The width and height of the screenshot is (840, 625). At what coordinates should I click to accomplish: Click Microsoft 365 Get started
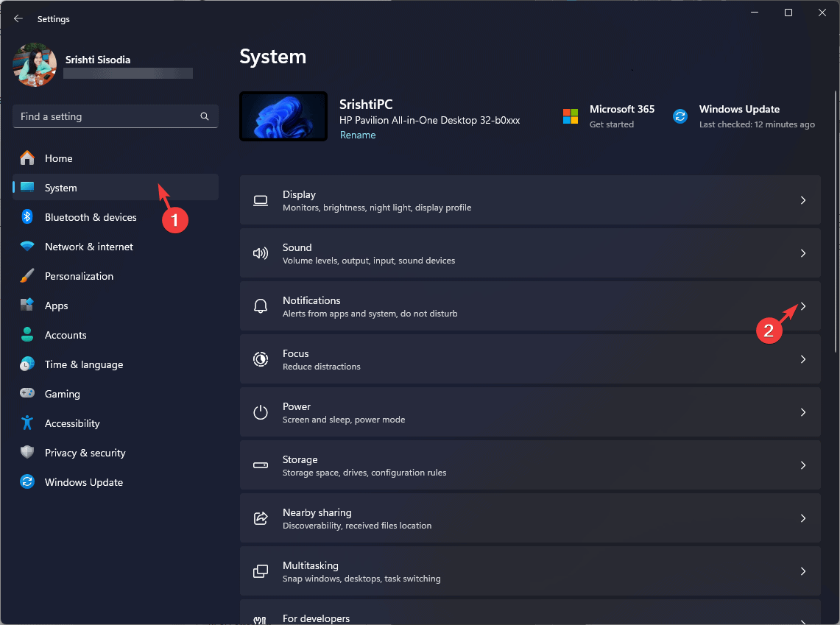pyautogui.click(x=611, y=124)
